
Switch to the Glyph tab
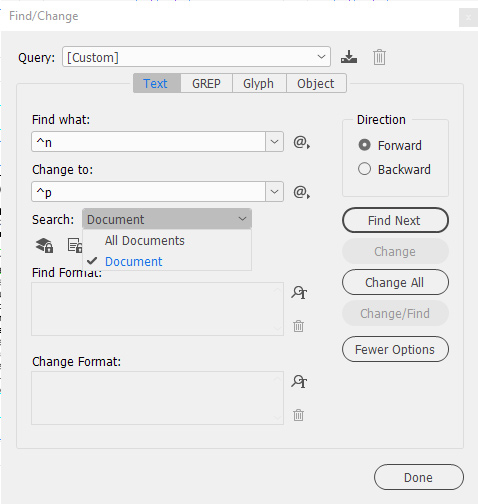point(259,83)
